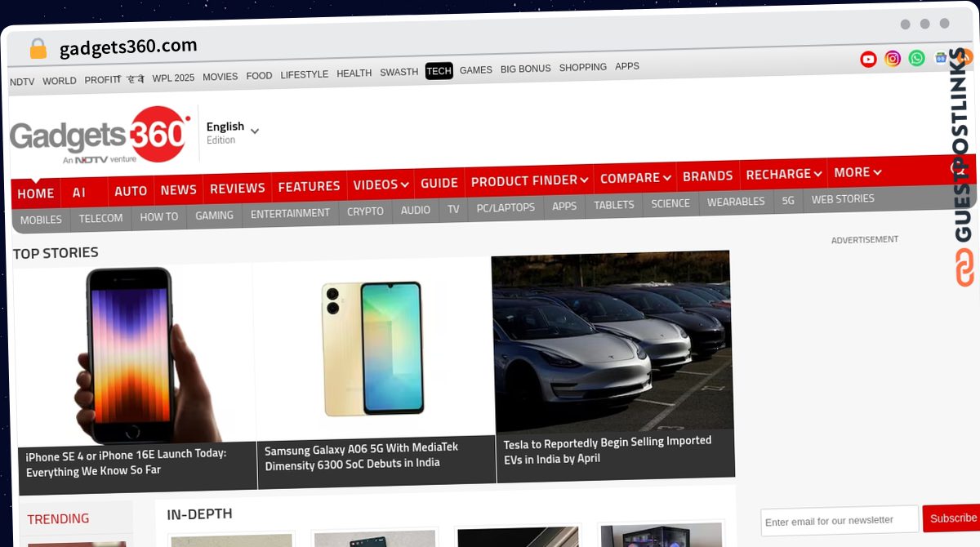The height and width of the screenshot is (547, 980).
Task: Click the Health top bar link
Action: (354, 73)
